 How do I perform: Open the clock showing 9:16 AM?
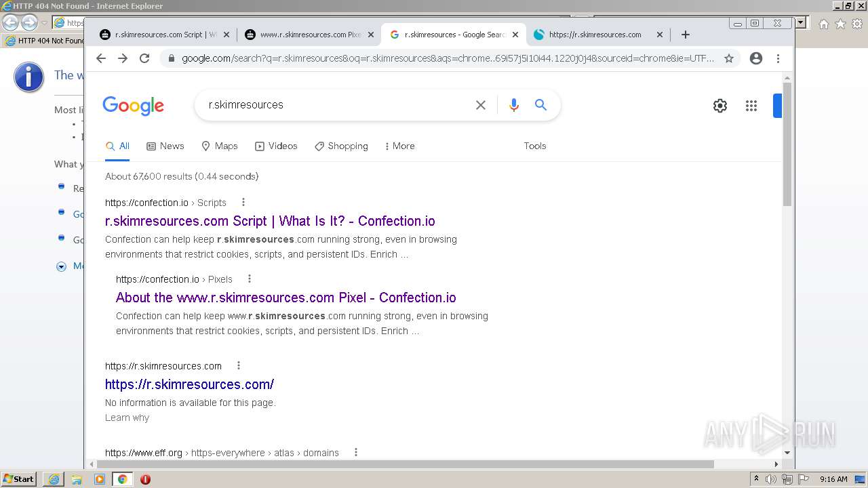[833, 479]
